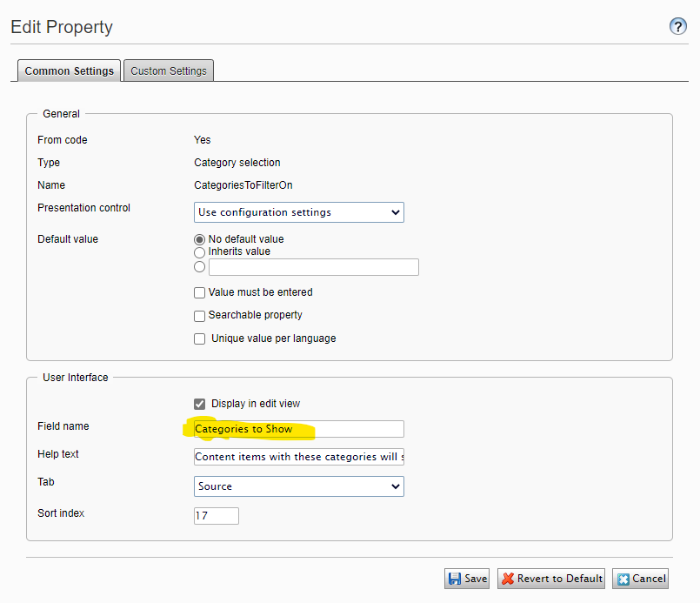Enable Value must be entered checkbox
The width and height of the screenshot is (700, 603).
pyautogui.click(x=200, y=293)
